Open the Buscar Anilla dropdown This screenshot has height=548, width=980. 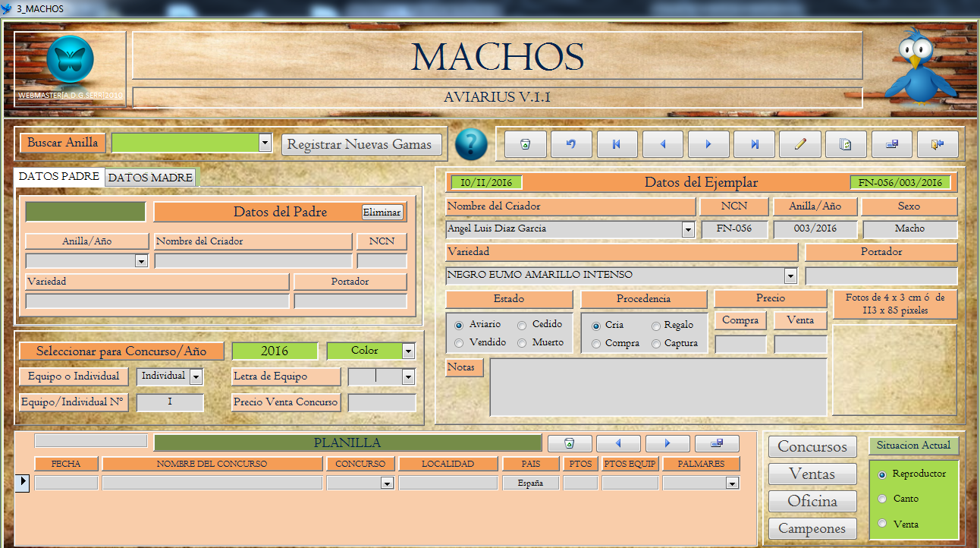[265, 143]
